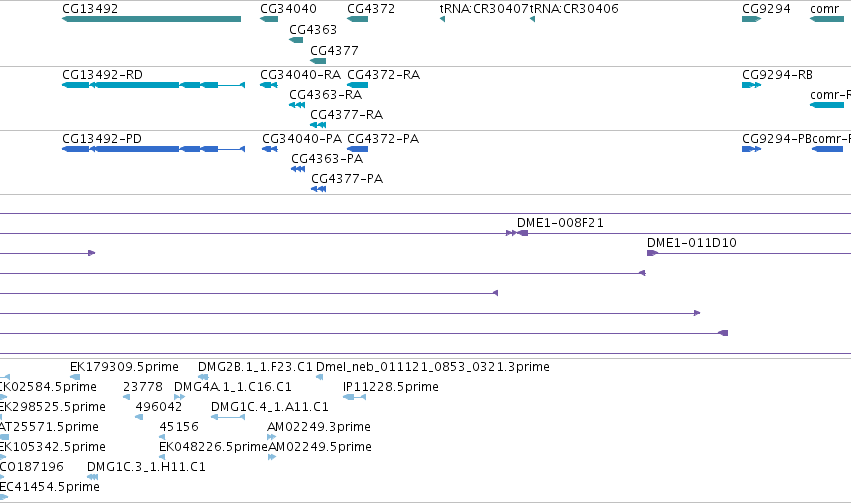Click Dmel_neb_011121_0853_0321.3prime label

(x=433, y=367)
